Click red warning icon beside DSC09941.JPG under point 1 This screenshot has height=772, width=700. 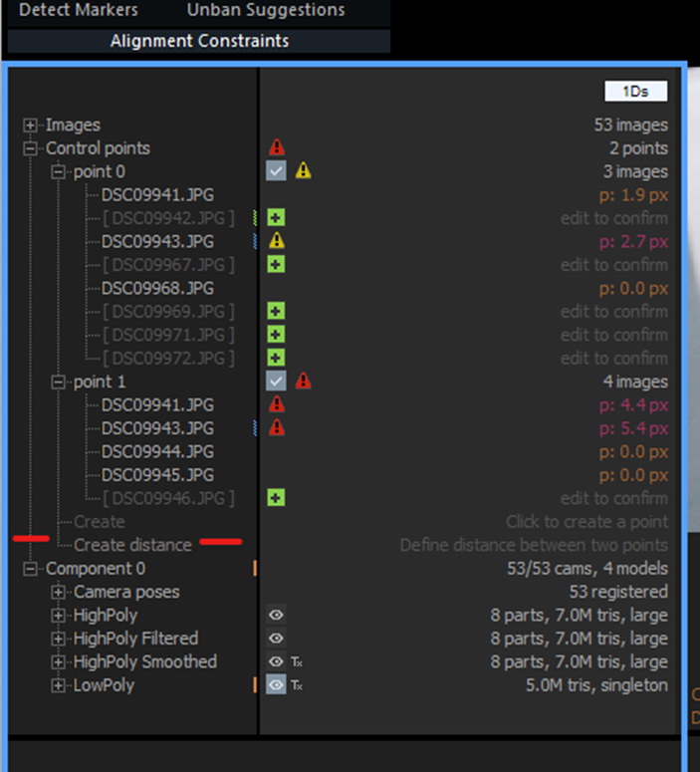(x=277, y=404)
